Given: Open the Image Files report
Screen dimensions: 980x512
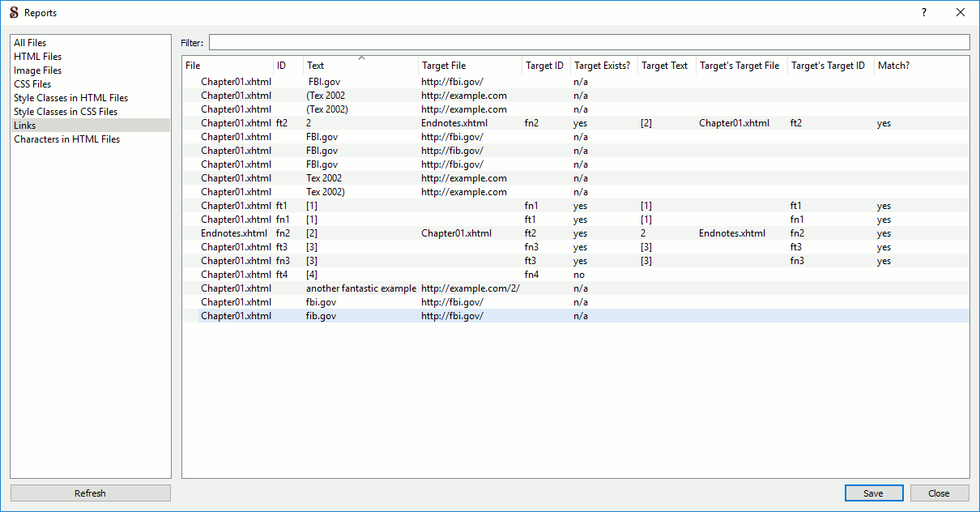Looking at the screenshot, I should [90, 70].
